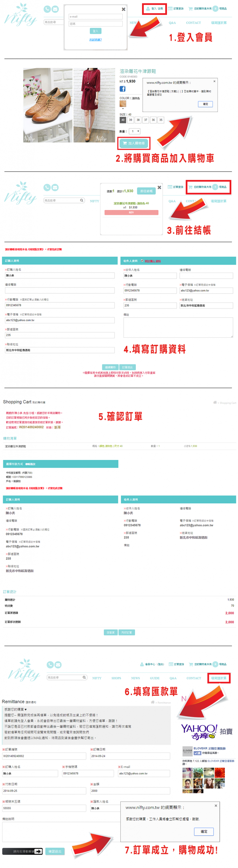Click the search magnifier in the step 6 header

[x=84, y=677]
